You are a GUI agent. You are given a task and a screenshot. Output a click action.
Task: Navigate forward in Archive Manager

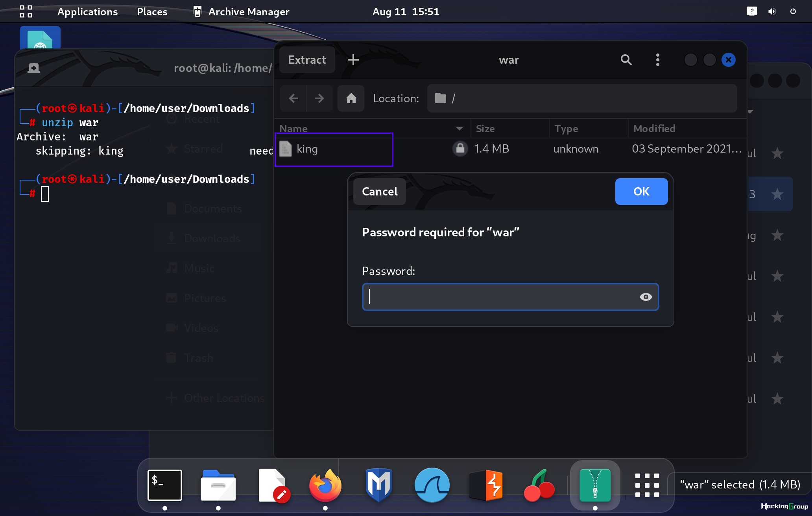[x=318, y=98]
